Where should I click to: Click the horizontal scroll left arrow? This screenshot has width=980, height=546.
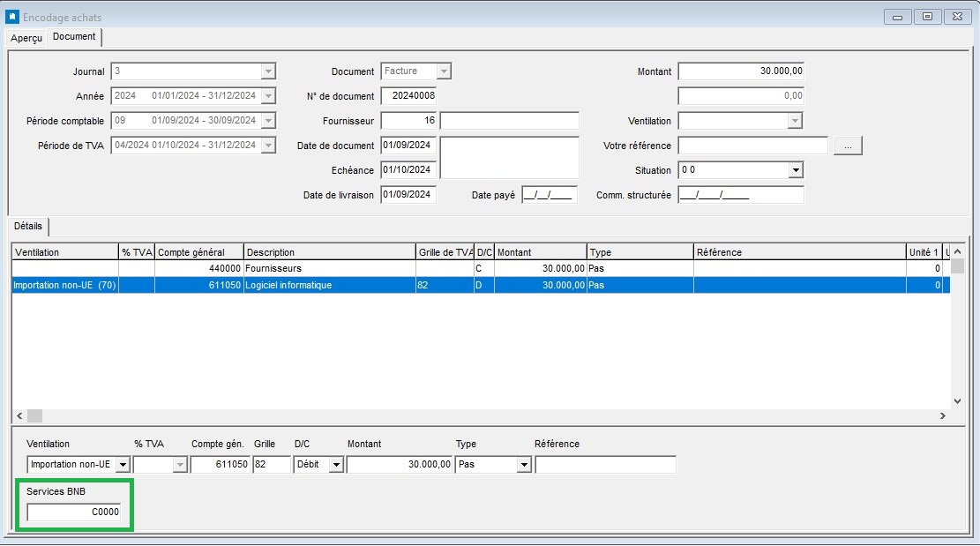(x=19, y=416)
